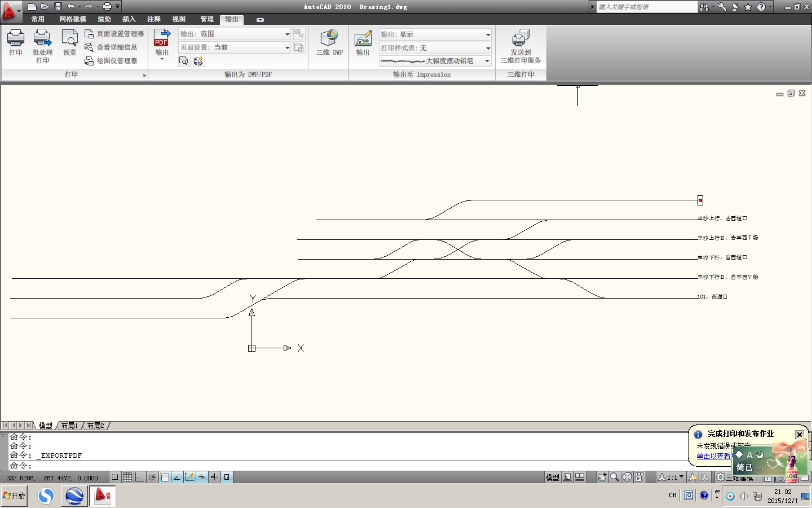Expand the quick access toolbar customization arrow
Image resolution: width=812 pixels, height=508 pixels.
(x=117, y=7)
